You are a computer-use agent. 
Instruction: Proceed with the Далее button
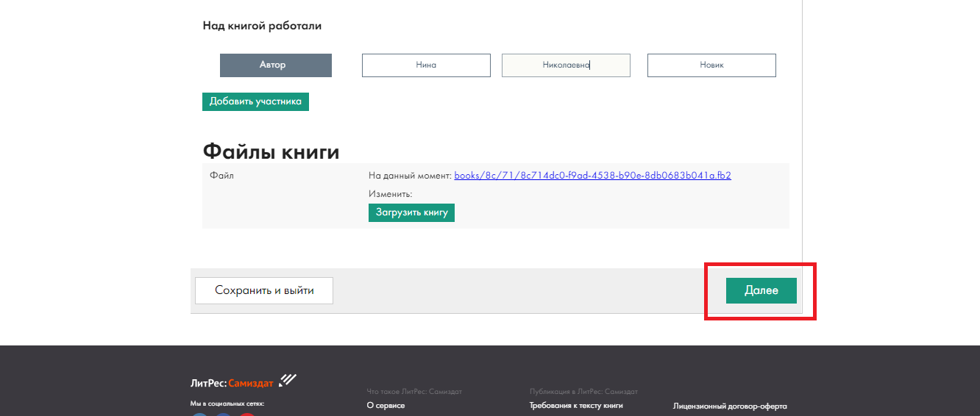761,290
